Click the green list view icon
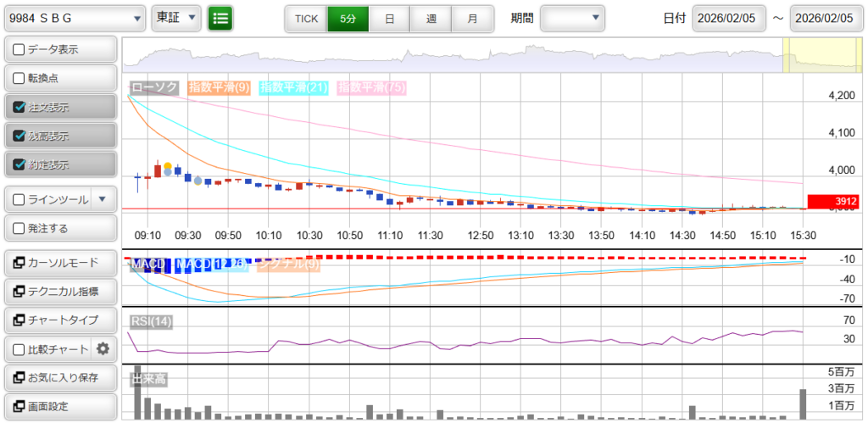868x423 pixels. [220, 18]
